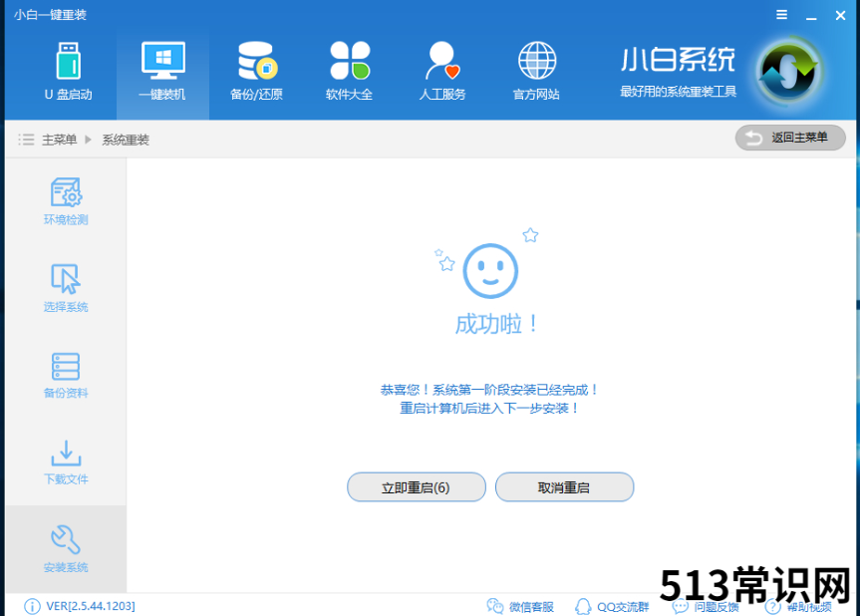Close the 小白一键重装 window
Image resolution: width=860 pixels, height=616 pixels.
click(840, 15)
